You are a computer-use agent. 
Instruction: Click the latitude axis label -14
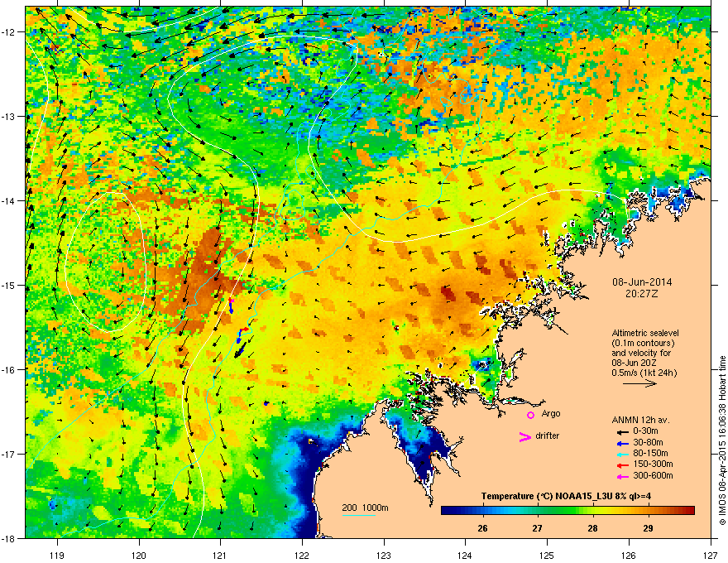10,200
